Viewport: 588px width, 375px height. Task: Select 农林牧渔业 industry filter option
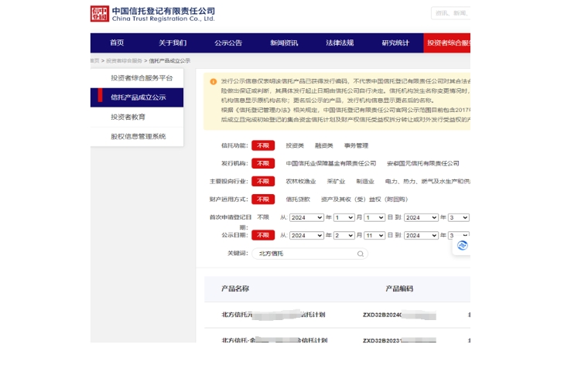point(300,182)
